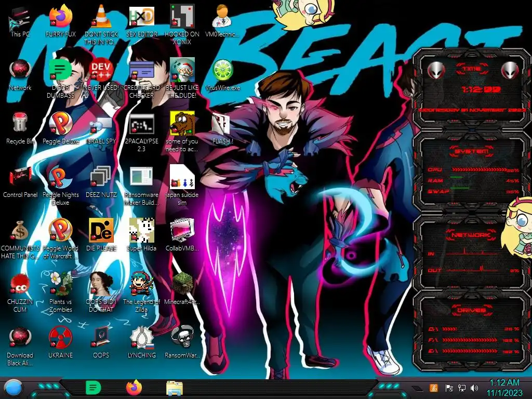Click the F:\ drive usage bar
The image size is (532, 399).
470,340
